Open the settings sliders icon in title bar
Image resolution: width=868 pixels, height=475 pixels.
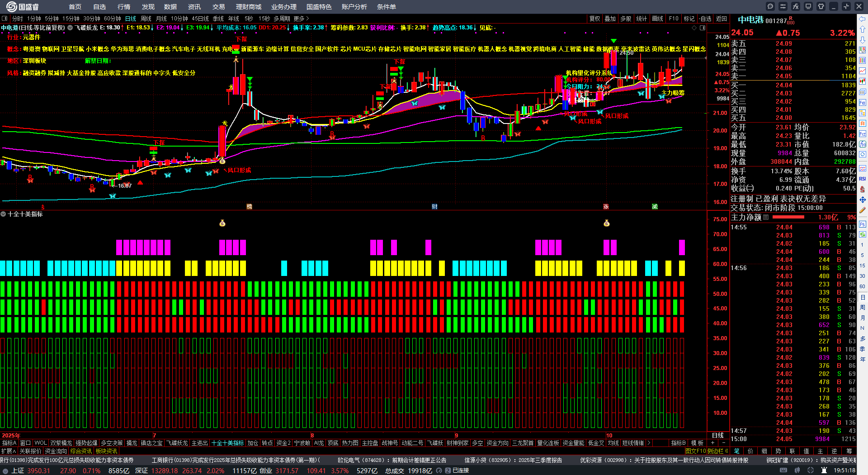pos(783,6)
